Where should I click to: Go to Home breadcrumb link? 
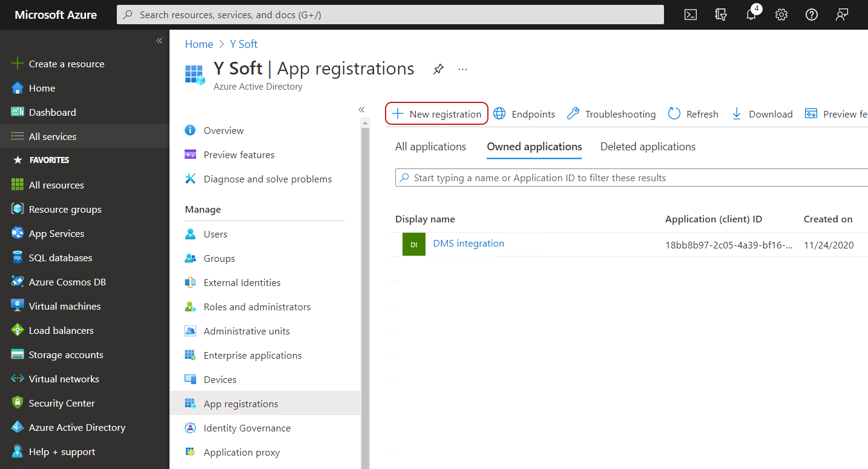pos(199,44)
